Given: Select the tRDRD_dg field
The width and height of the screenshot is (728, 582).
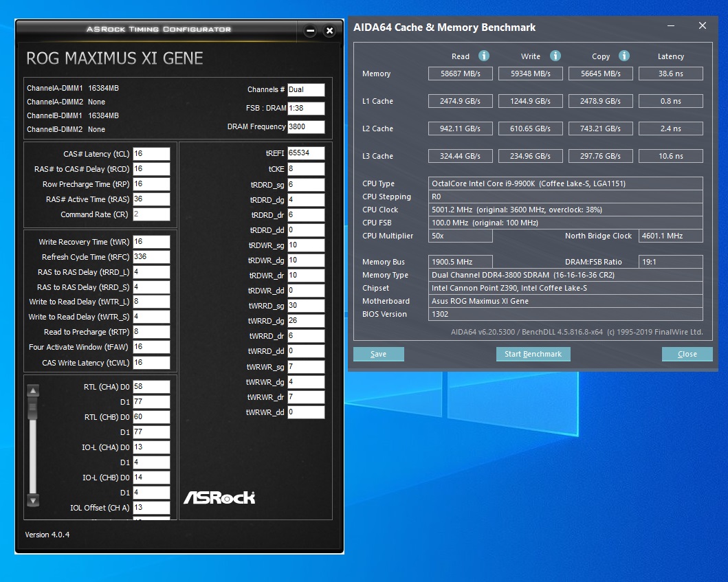Looking at the screenshot, I should point(306,200).
